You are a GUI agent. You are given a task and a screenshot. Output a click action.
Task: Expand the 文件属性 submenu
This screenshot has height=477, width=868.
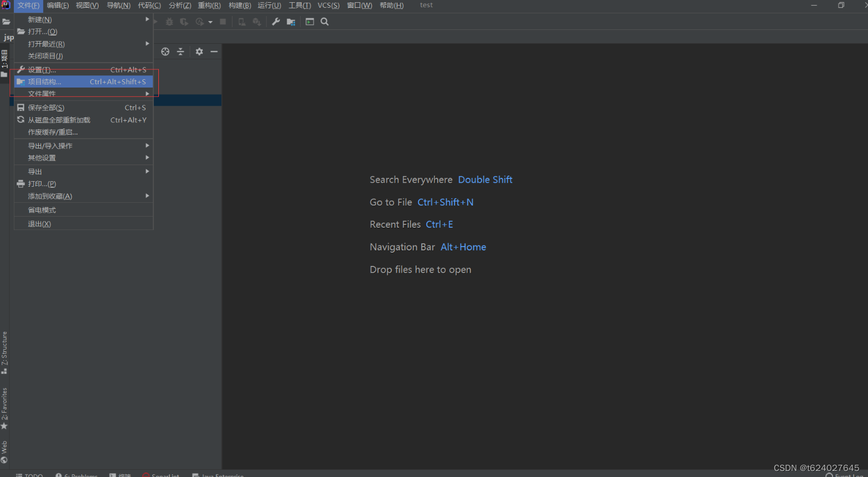[x=84, y=94]
